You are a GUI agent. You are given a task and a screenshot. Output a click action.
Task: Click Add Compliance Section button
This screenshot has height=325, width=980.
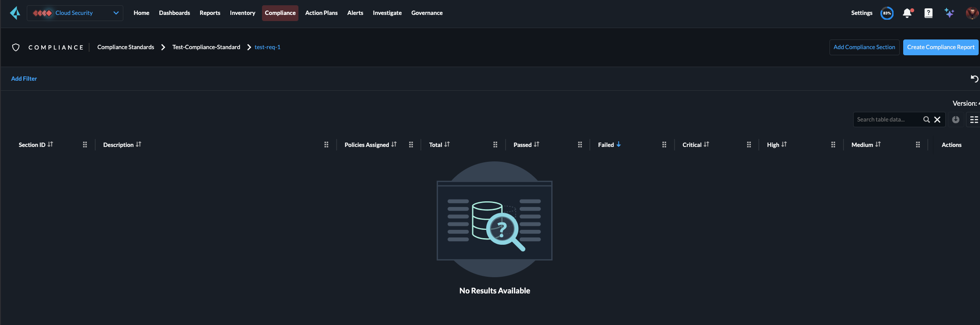point(864,47)
